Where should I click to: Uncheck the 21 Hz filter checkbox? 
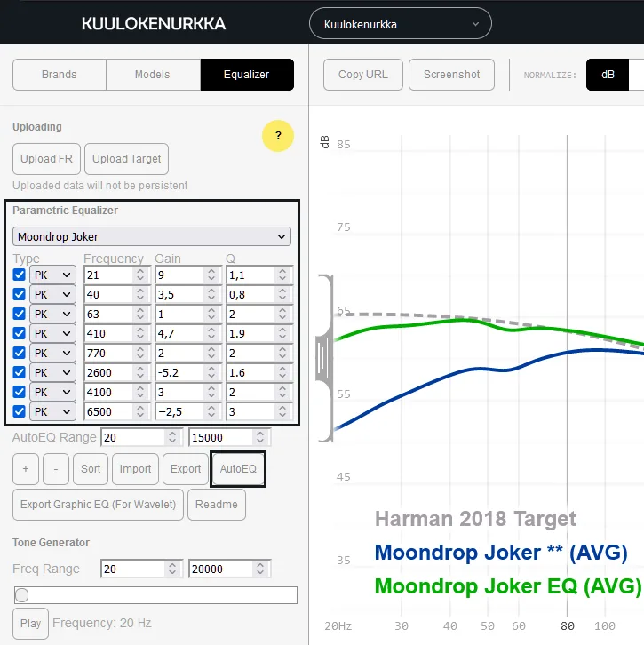coord(19,275)
